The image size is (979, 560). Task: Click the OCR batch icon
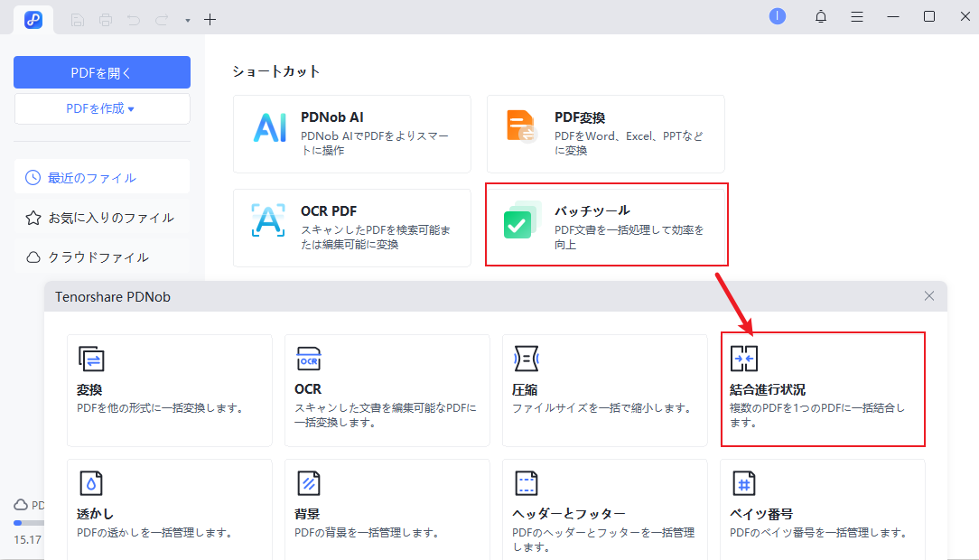tap(309, 359)
